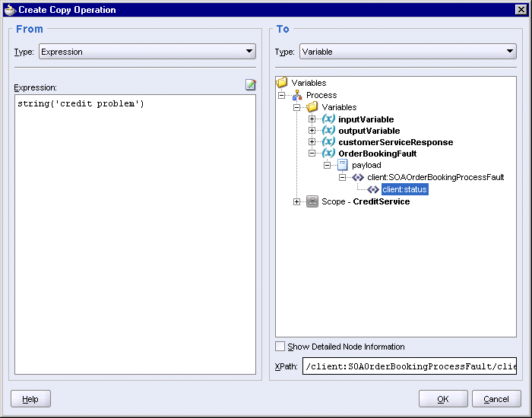Expand the outputVariable node
532x418 pixels.
tap(312, 131)
